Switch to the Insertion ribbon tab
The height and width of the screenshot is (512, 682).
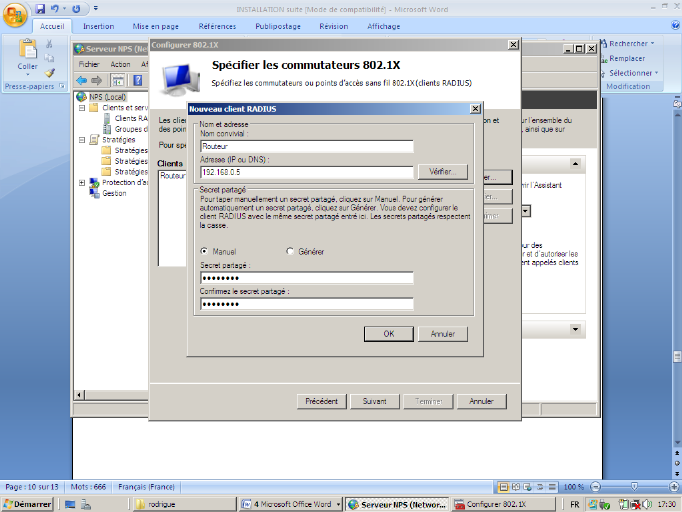(99, 26)
